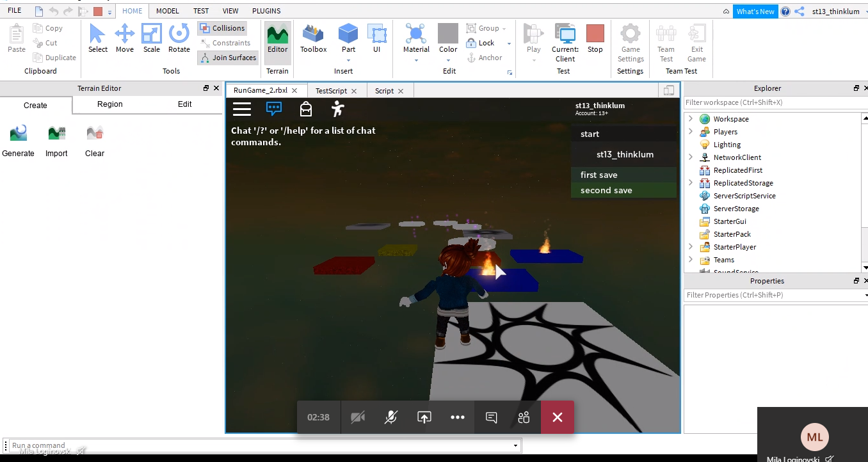Click the What's New button
This screenshot has height=462, width=868.
[x=755, y=12]
